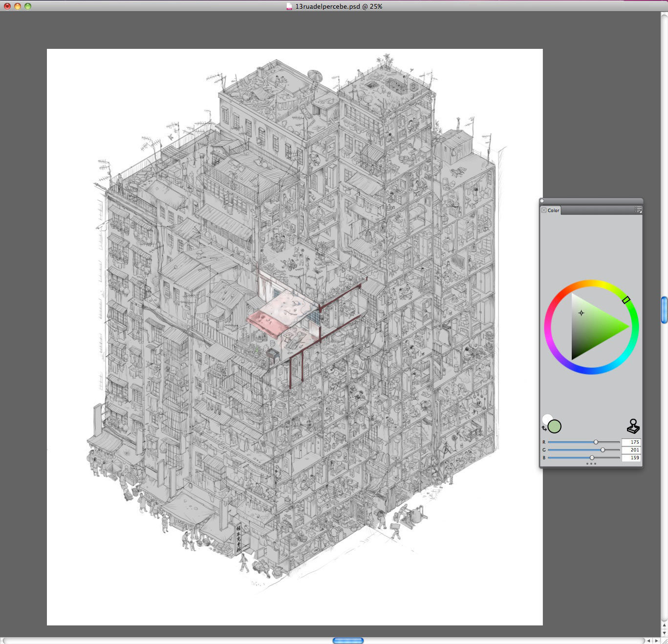Click the B value field showing 159

pos(631,457)
